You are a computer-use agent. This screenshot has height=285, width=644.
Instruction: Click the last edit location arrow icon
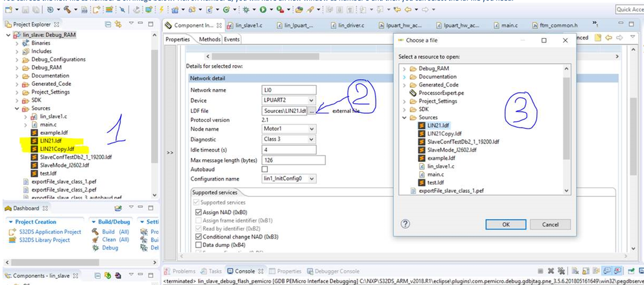pyautogui.click(x=397, y=10)
